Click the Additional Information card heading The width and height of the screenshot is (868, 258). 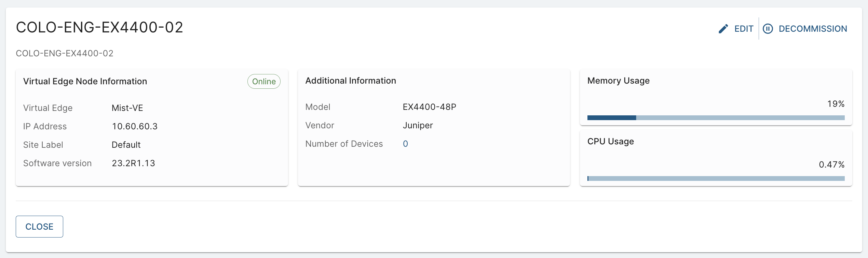pyautogui.click(x=351, y=81)
